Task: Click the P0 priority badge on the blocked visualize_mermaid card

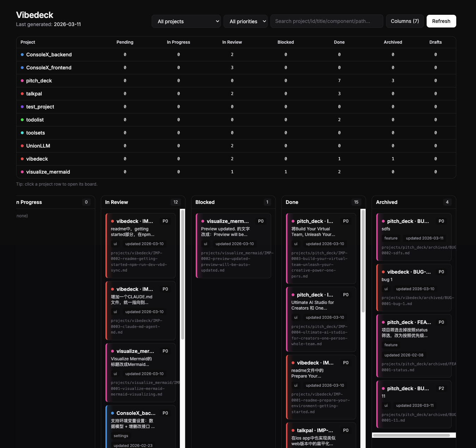Action: (261, 221)
